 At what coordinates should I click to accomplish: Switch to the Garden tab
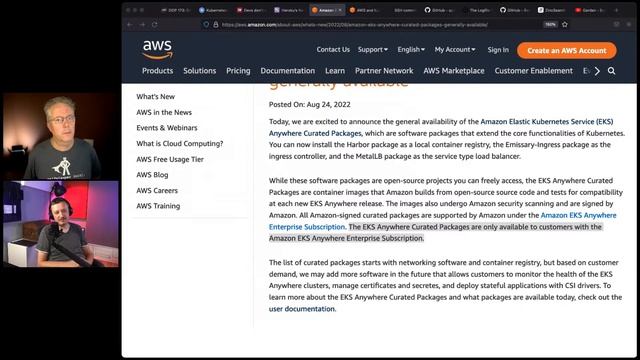click(589, 10)
